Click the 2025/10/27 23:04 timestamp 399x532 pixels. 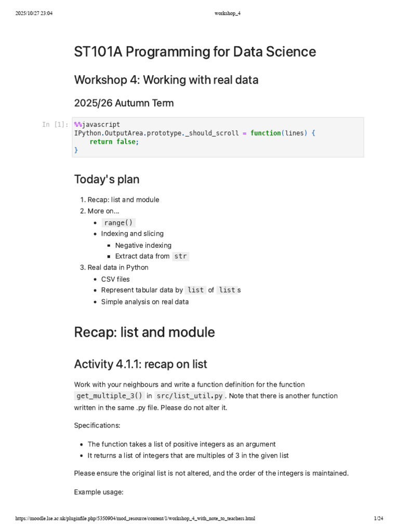pos(34,14)
